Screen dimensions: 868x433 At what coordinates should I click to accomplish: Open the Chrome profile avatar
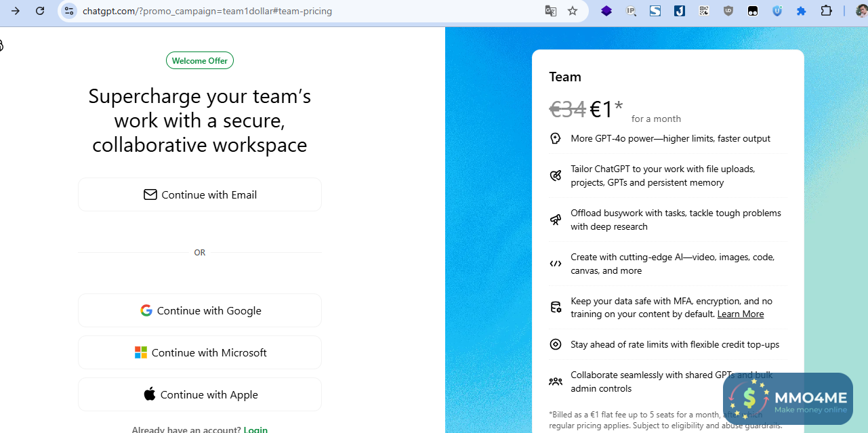pos(861,11)
